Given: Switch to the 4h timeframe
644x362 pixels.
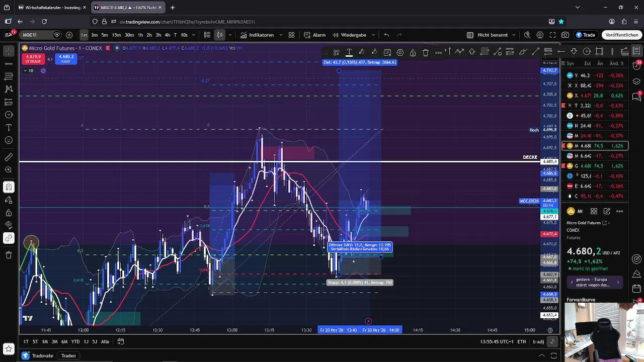Looking at the screenshot, I should 167,35.
